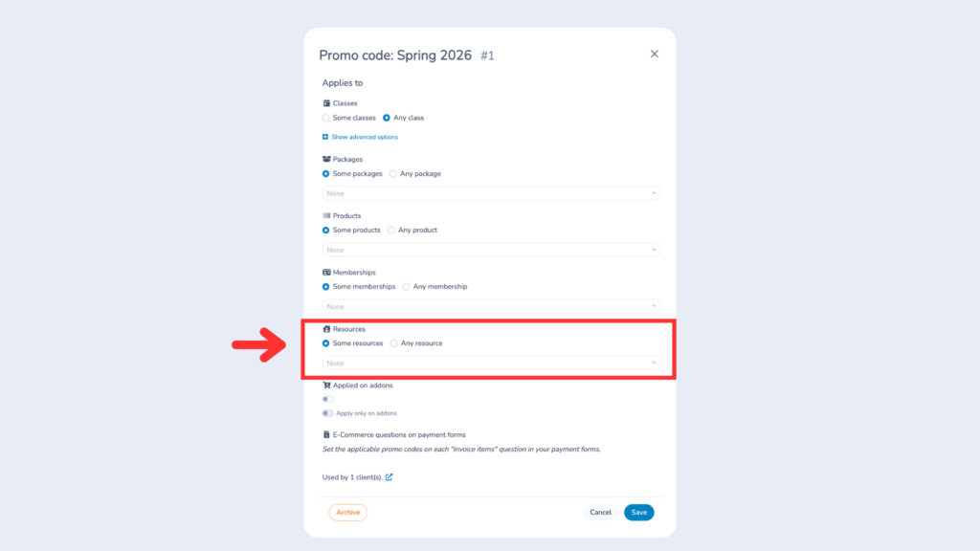Click the Classes calendar icon

tap(325, 102)
